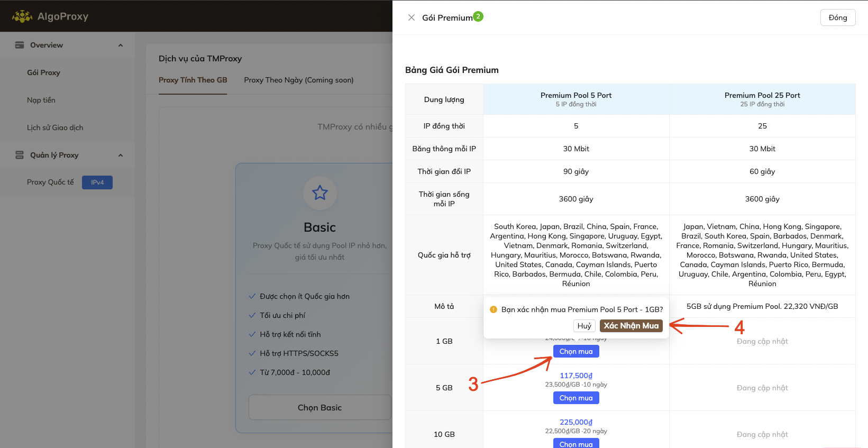Click the green badge numbered 2
The width and height of the screenshot is (868, 448).
pos(478,16)
